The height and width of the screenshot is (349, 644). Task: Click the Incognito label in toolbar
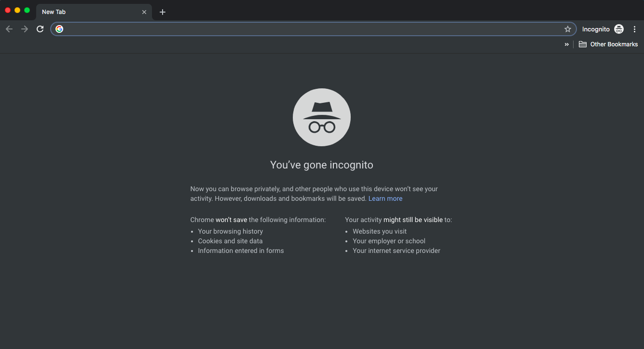[x=596, y=29]
